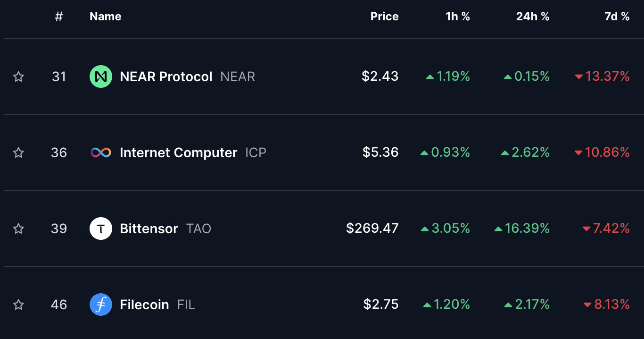Open the Bittensor name link
644x339 pixels.
tap(149, 229)
